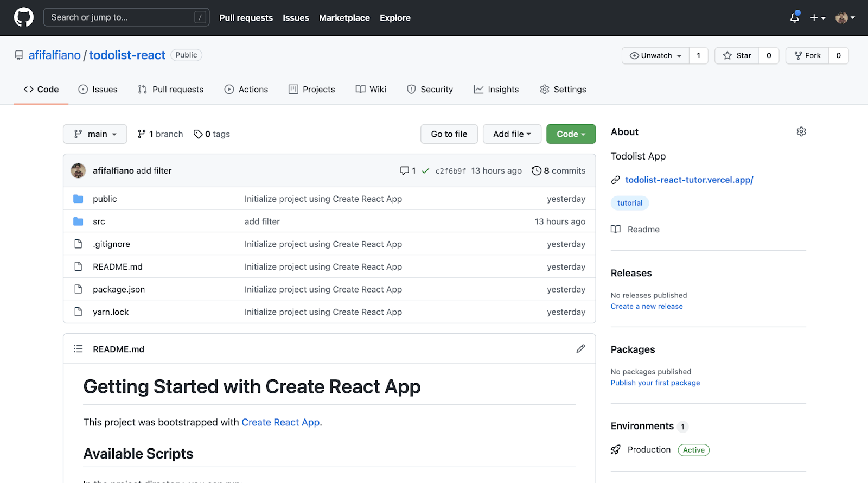The height and width of the screenshot is (483, 868).
Task: Switch to the Wiki tab
Action: (371, 90)
